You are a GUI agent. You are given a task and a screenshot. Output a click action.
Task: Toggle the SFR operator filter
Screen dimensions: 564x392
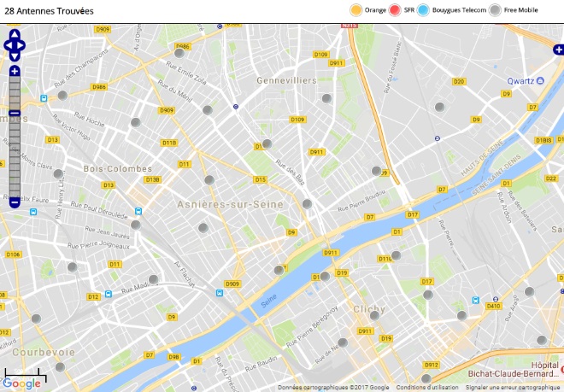tap(402, 10)
